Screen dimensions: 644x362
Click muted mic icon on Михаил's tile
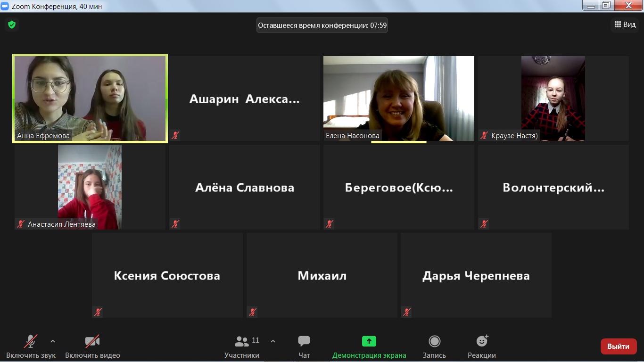pyautogui.click(x=253, y=312)
